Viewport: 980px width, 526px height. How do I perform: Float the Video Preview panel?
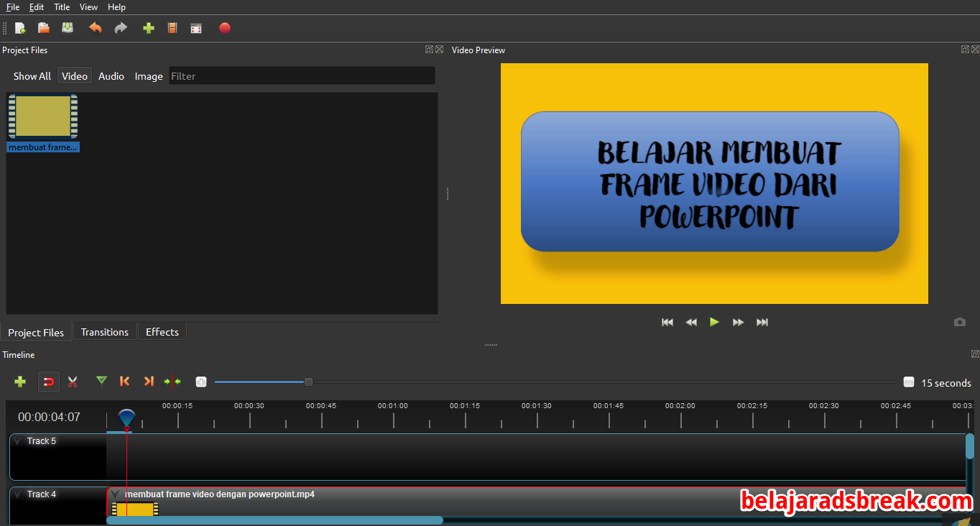point(965,50)
